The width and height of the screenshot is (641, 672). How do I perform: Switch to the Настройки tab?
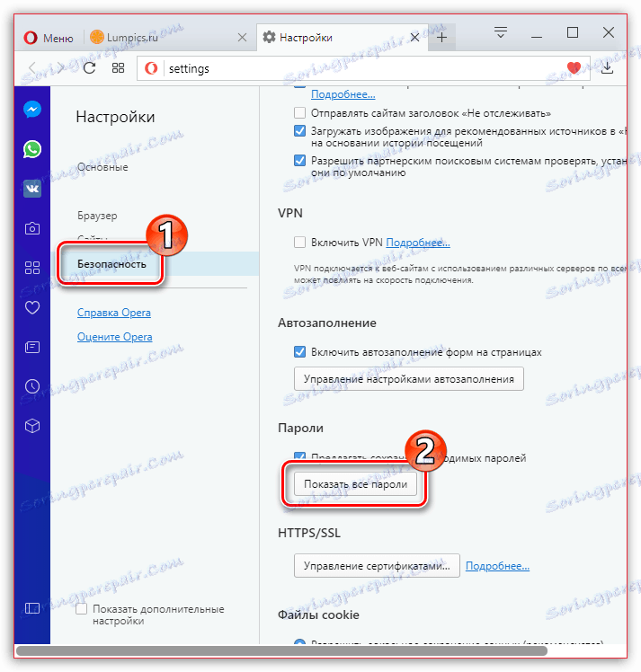(342, 38)
